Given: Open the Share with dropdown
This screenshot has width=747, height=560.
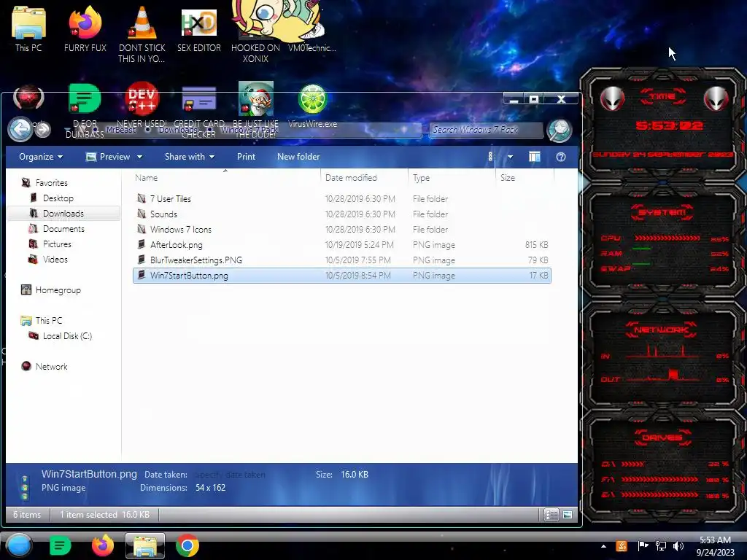Looking at the screenshot, I should pos(190,157).
